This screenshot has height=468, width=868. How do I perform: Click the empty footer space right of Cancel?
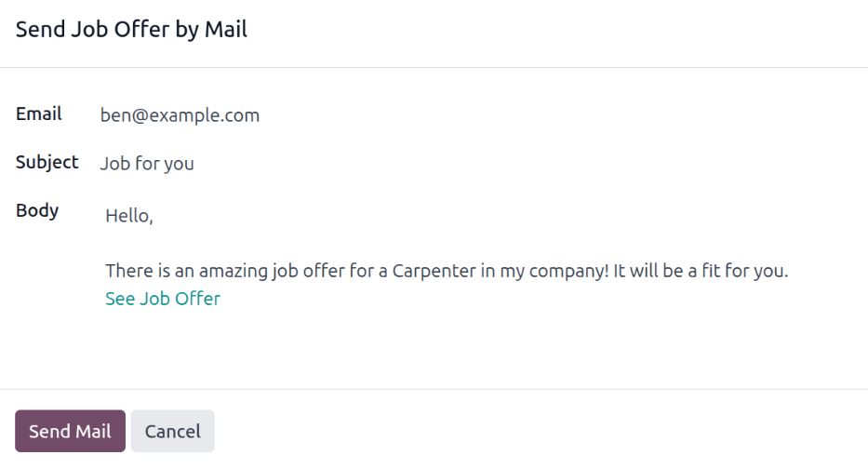540,432
